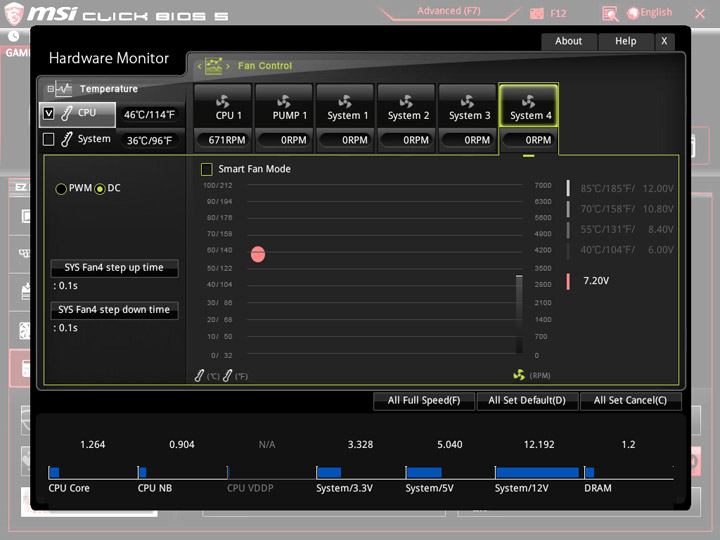Screen dimensions: 720x540
Task: Click the Celsius thermometer icon below graph
Action: coord(199,376)
